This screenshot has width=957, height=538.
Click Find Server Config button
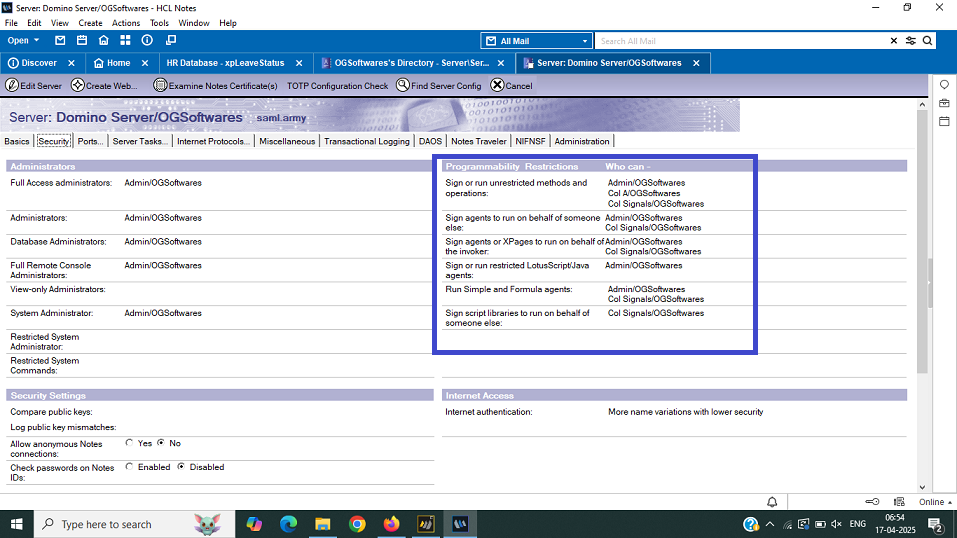(x=439, y=85)
